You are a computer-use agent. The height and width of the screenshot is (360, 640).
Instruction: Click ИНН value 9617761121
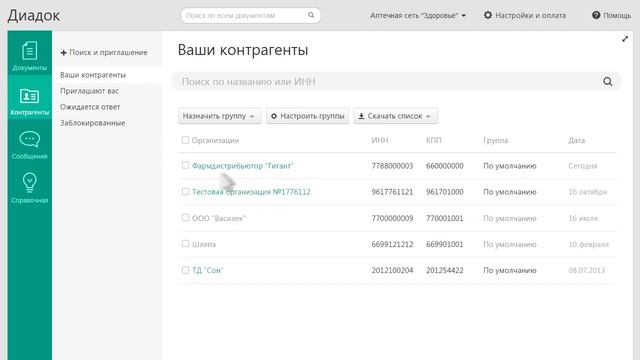point(392,192)
